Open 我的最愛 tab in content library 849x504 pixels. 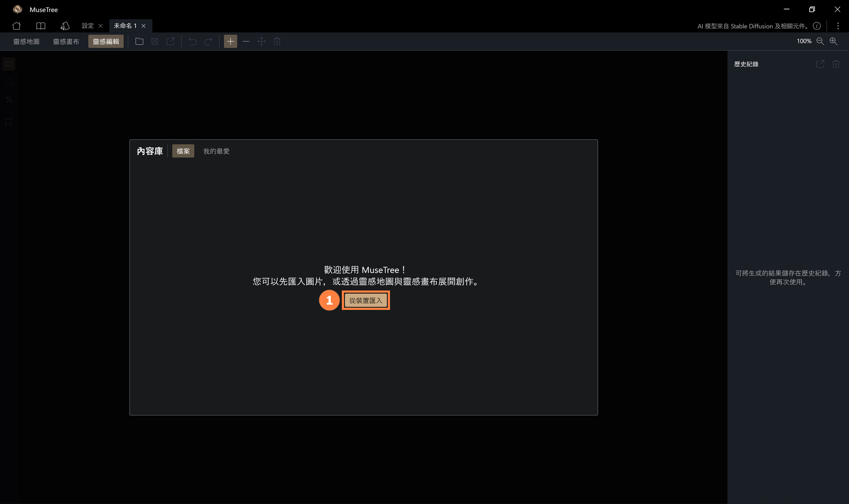216,151
